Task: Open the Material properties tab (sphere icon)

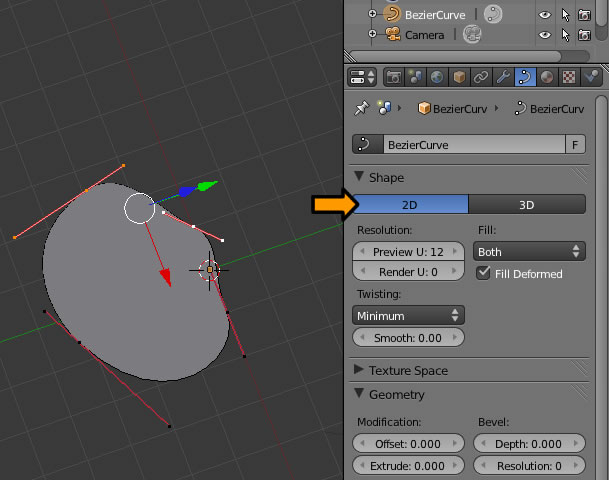Action: pos(548,77)
